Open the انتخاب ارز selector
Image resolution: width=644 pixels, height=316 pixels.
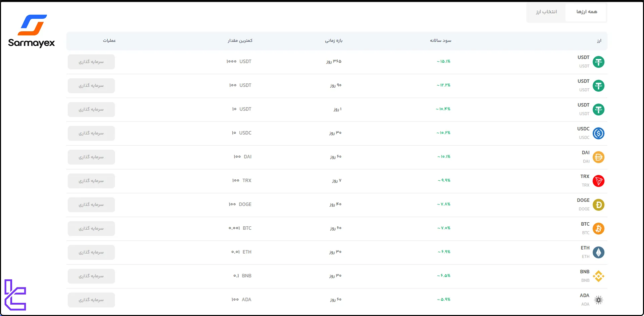click(x=546, y=12)
